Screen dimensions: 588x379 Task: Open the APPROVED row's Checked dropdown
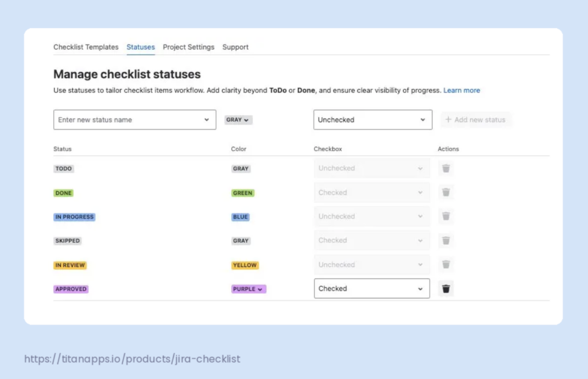click(x=372, y=288)
